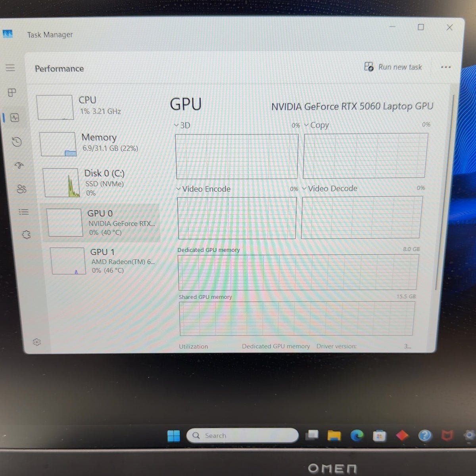This screenshot has height=476, width=476.
Task: Open File Explorer from the taskbar
Action: (334, 436)
